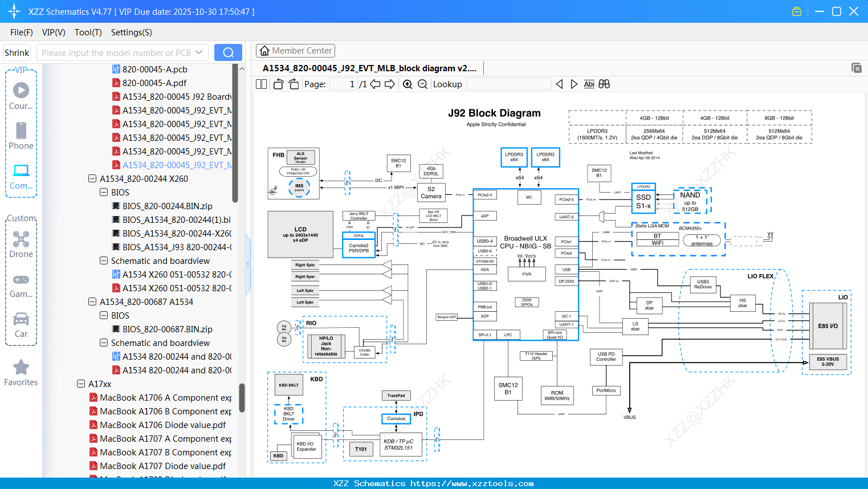
Task: Select the J92_EVT_MLB block diagram tab
Action: [369, 68]
